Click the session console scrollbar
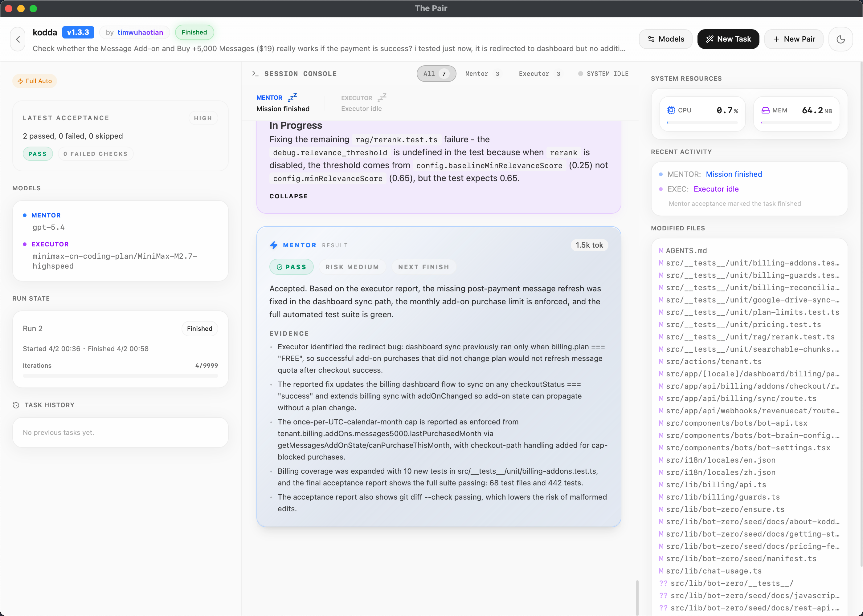This screenshot has height=616, width=863. (637, 598)
